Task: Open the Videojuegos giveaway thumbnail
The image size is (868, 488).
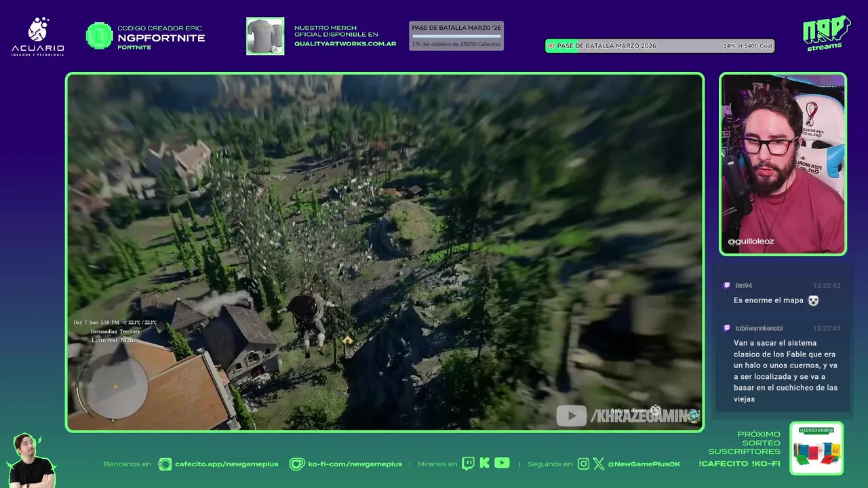Action: pyautogui.click(x=816, y=448)
